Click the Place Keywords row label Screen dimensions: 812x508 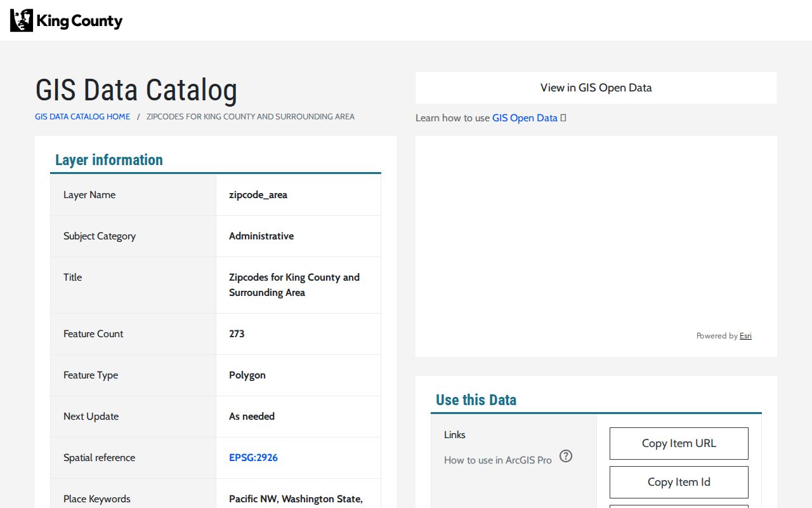coord(97,499)
